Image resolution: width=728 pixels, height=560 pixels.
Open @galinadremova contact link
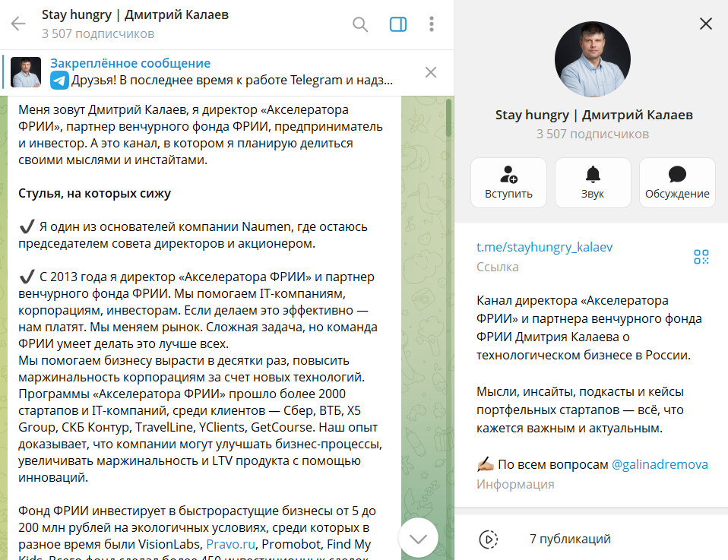660,464
